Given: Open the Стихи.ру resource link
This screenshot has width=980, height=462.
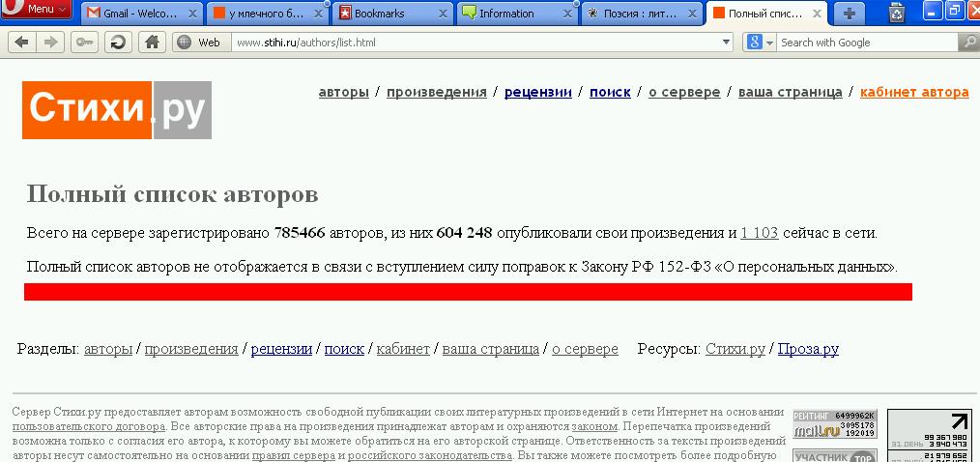Looking at the screenshot, I should (x=735, y=349).
